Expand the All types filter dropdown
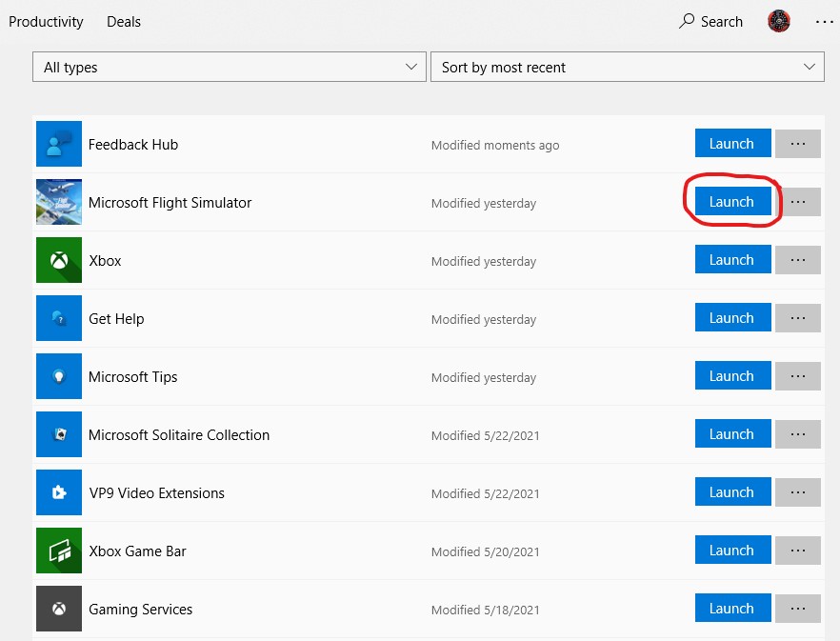 pyautogui.click(x=230, y=67)
